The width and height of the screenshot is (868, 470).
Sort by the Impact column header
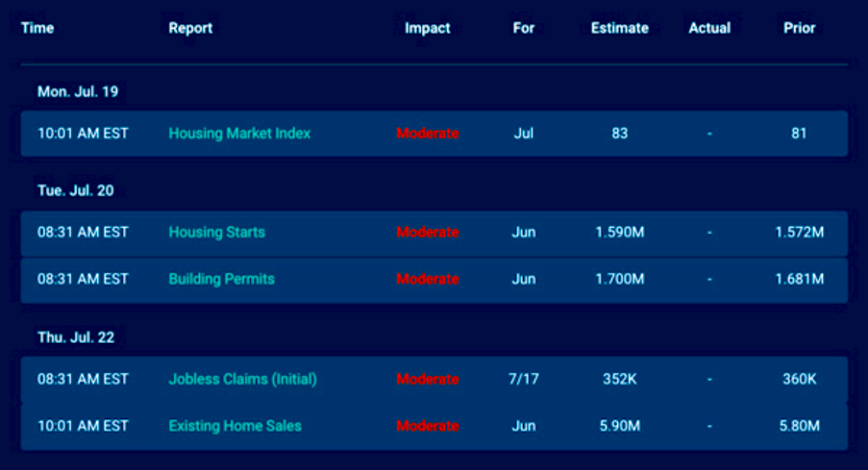click(x=427, y=28)
